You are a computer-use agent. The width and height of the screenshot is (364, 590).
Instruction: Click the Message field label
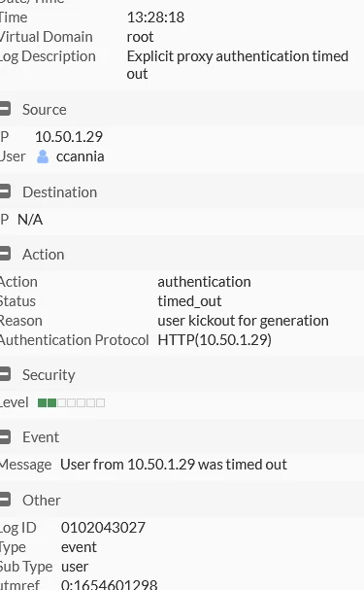(25, 465)
